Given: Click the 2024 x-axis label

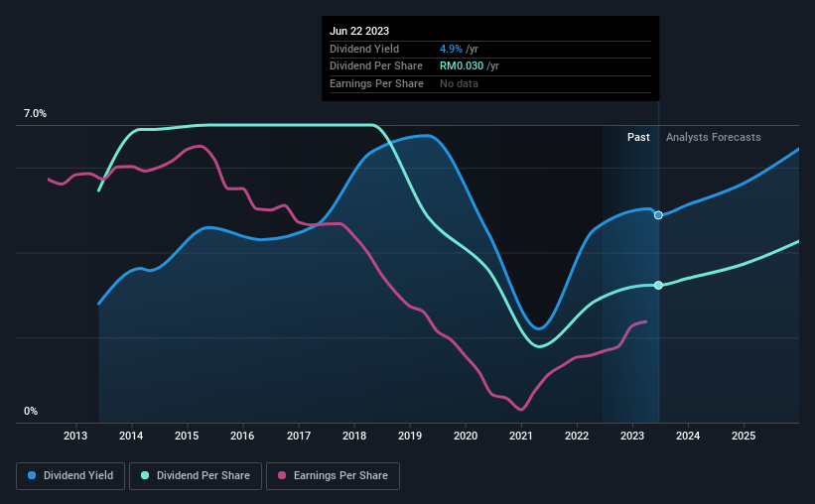Looking at the screenshot, I should [x=688, y=436].
